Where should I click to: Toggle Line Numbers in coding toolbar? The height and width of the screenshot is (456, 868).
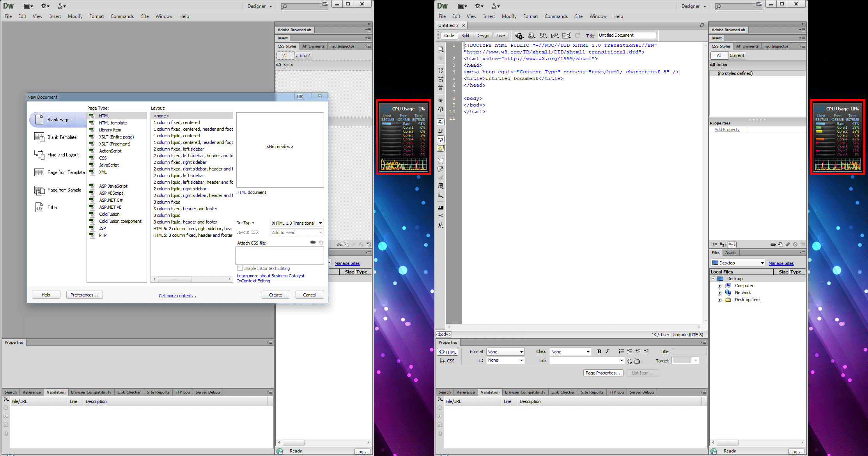point(441,122)
